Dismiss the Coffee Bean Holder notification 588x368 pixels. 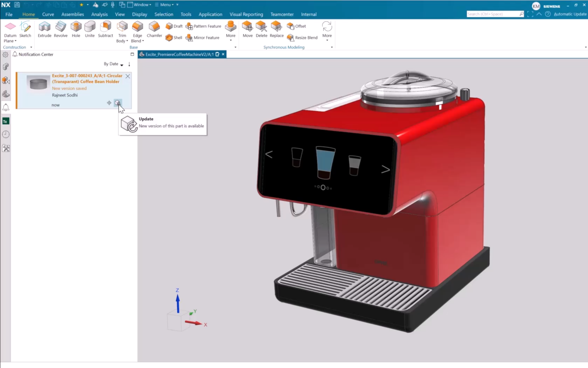click(128, 76)
